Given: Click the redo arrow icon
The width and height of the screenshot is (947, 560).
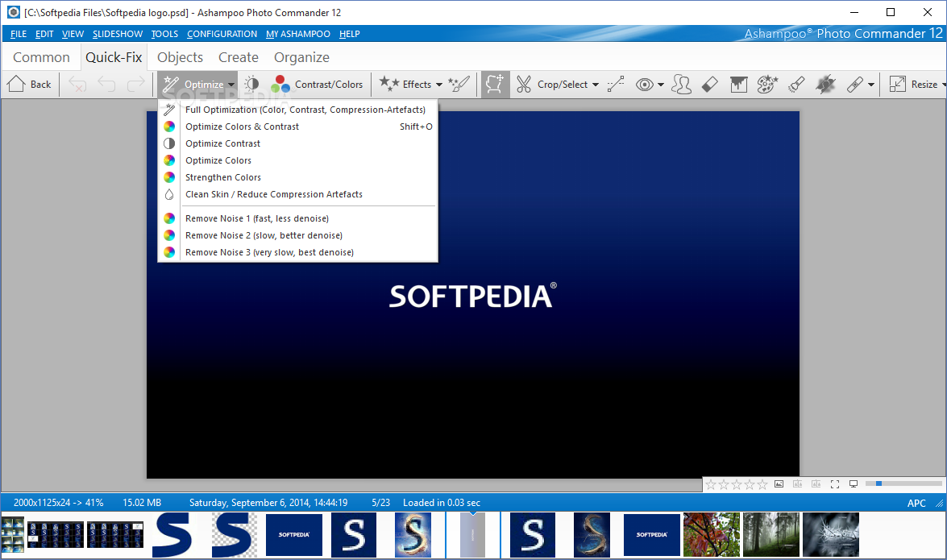Looking at the screenshot, I should click(136, 84).
